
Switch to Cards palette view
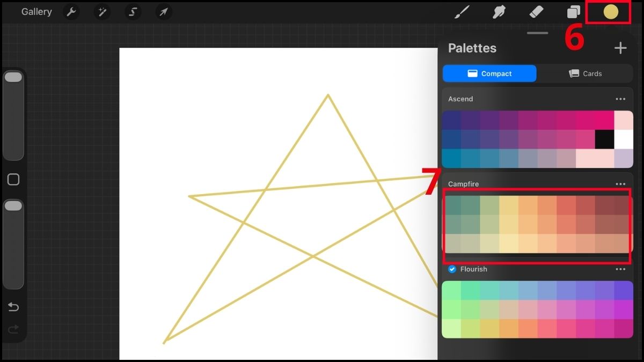[x=585, y=73]
